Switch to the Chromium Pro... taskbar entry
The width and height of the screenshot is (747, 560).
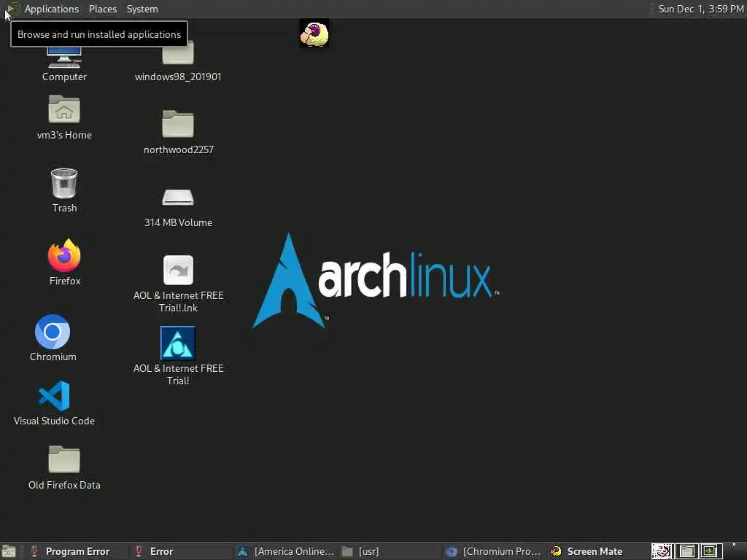494,551
